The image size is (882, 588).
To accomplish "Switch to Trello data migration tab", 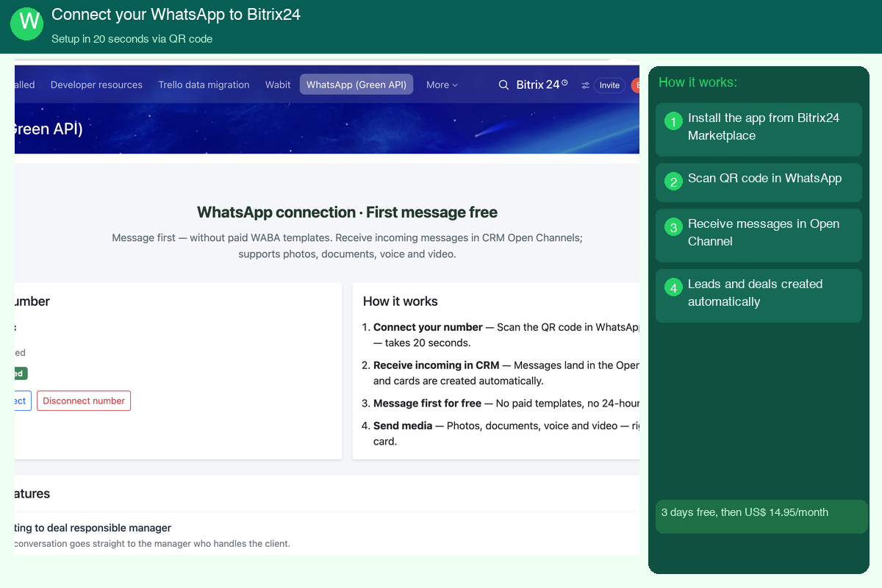I will tap(204, 85).
